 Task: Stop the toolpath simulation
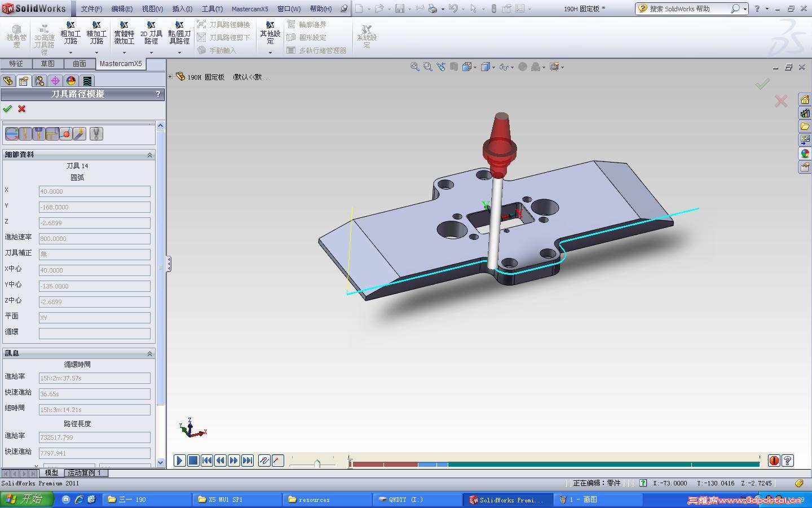(193, 461)
